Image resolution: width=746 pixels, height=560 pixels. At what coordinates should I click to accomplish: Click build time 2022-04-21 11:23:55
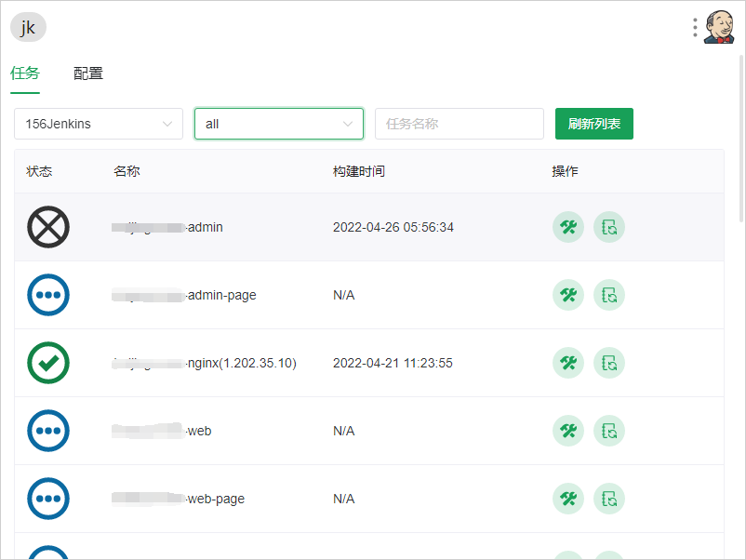[x=393, y=363]
